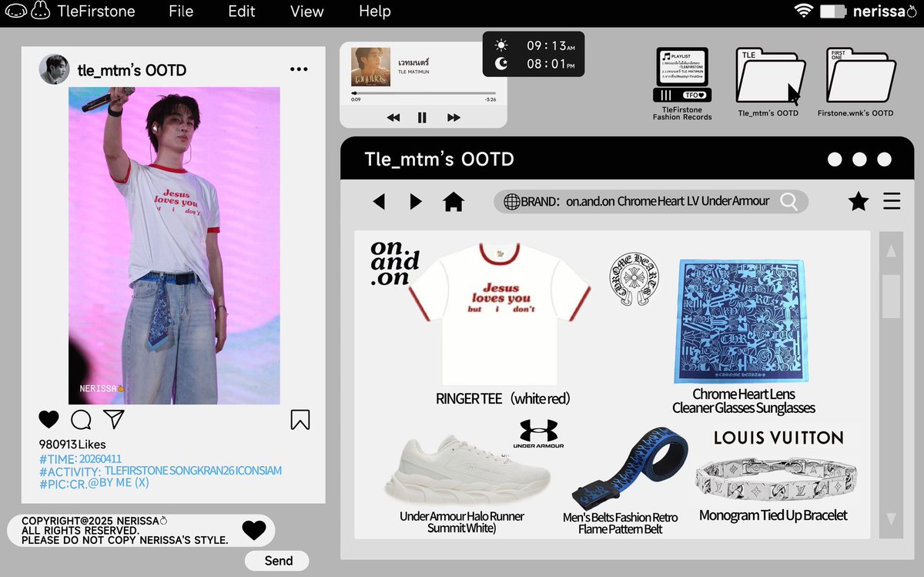The width and height of the screenshot is (924, 577).
Task: Open the Tle_mtm's OOTD folder
Action: pos(768,82)
